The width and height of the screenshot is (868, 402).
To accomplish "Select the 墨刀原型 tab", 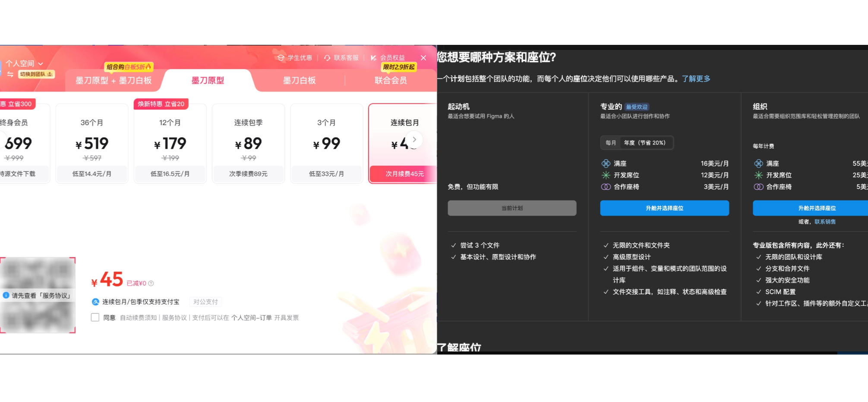I will point(208,80).
